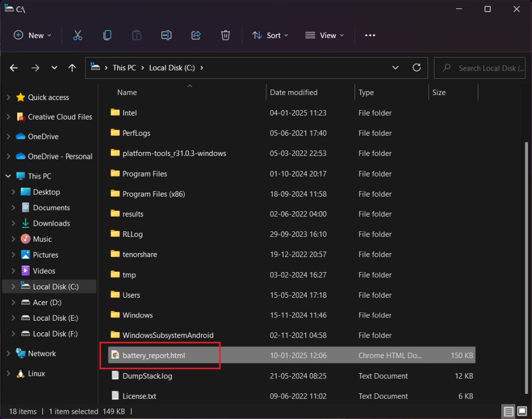Click the Rename toolbar icon
The height and width of the screenshot is (419, 532).
166,35
